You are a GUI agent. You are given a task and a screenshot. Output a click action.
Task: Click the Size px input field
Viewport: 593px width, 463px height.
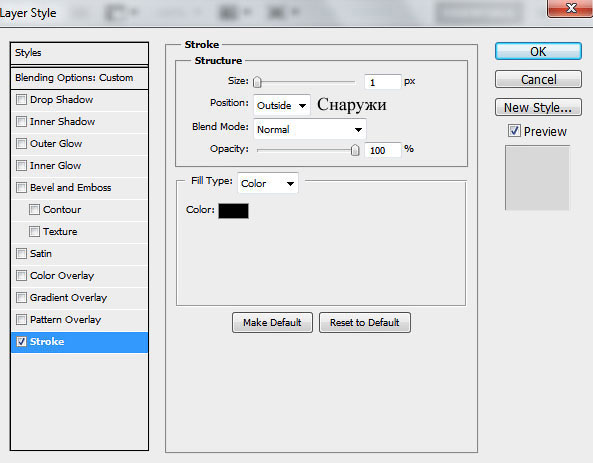pyautogui.click(x=382, y=82)
